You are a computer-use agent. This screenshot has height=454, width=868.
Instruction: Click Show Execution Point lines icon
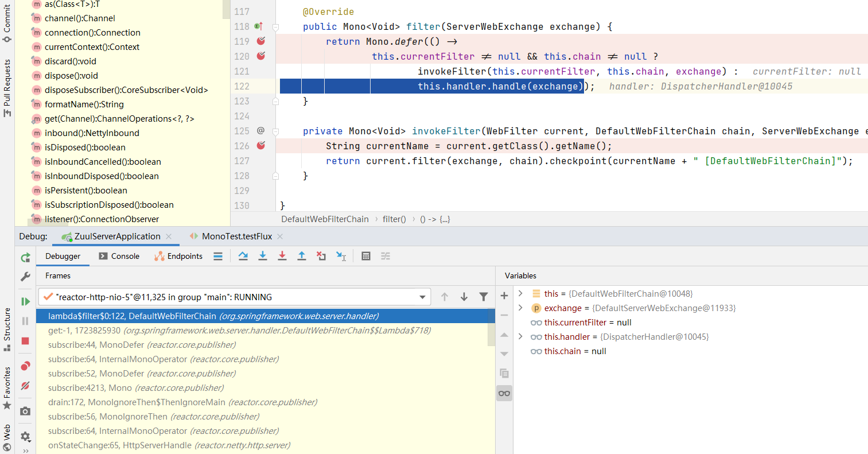click(x=218, y=256)
